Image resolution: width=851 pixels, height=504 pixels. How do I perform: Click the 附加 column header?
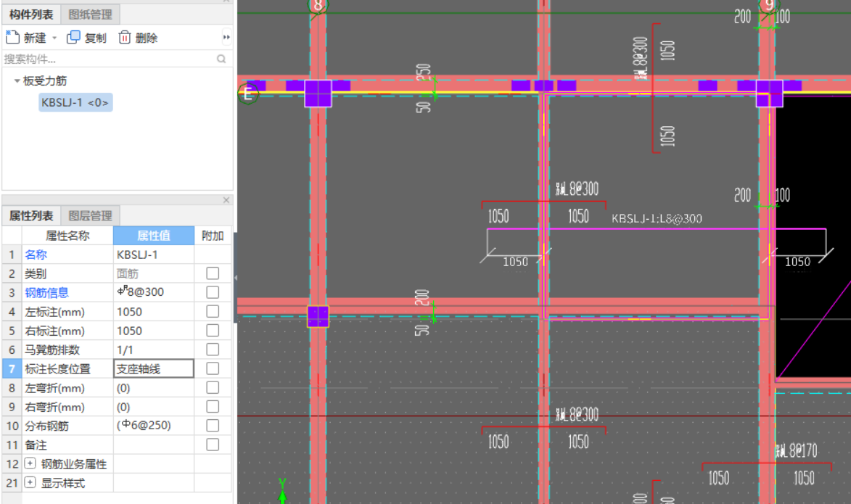pyautogui.click(x=213, y=236)
